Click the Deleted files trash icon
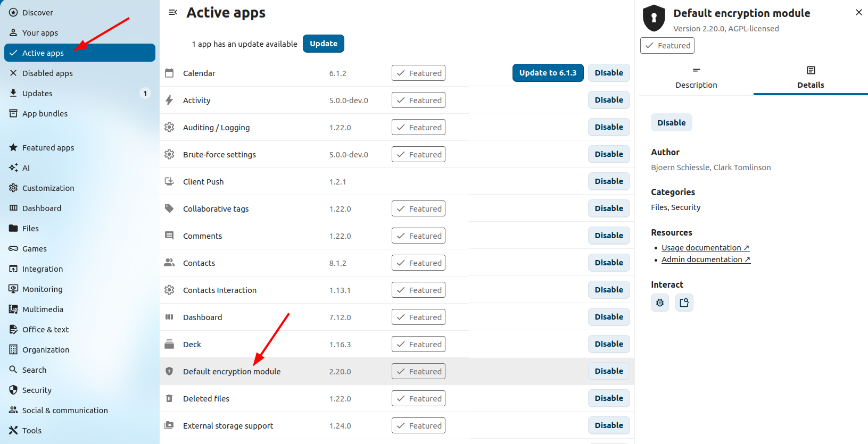Viewport: 868px width, 444px height. [169, 398]
